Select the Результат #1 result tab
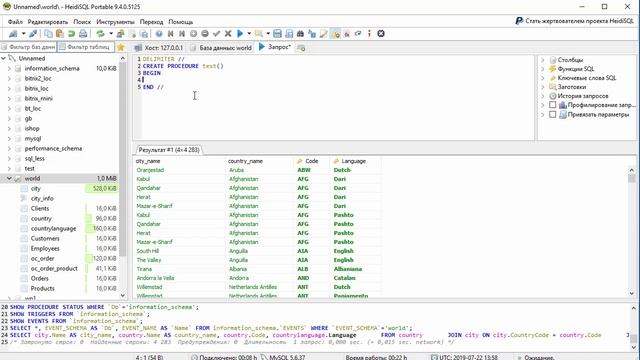The image size is (640, 360). point(169,150)
